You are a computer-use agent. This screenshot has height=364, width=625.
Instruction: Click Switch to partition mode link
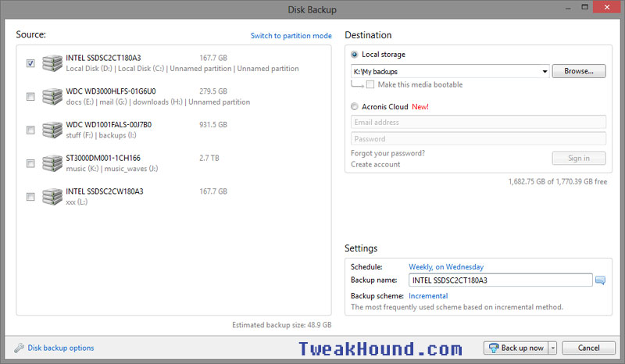(291, 36)
